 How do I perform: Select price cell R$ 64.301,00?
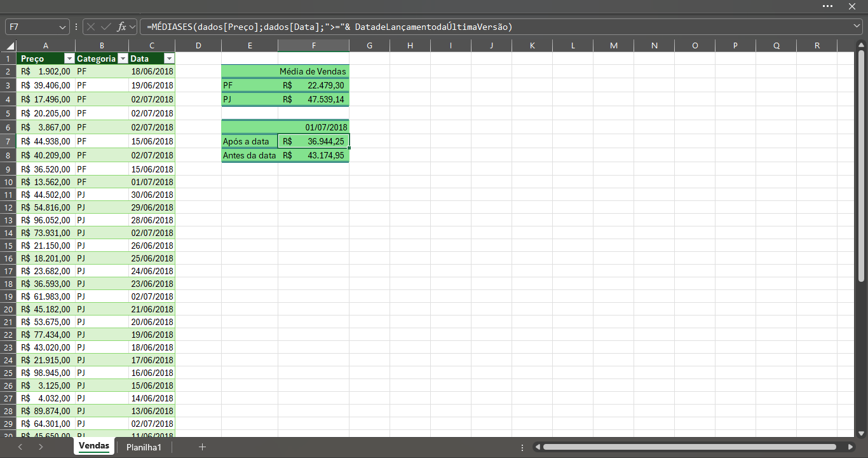tap(45, 424)
